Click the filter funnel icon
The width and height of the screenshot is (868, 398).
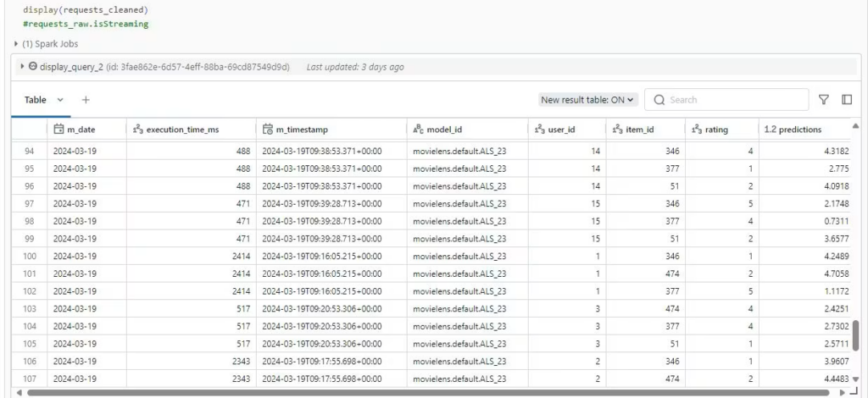(x=823, y=100)
